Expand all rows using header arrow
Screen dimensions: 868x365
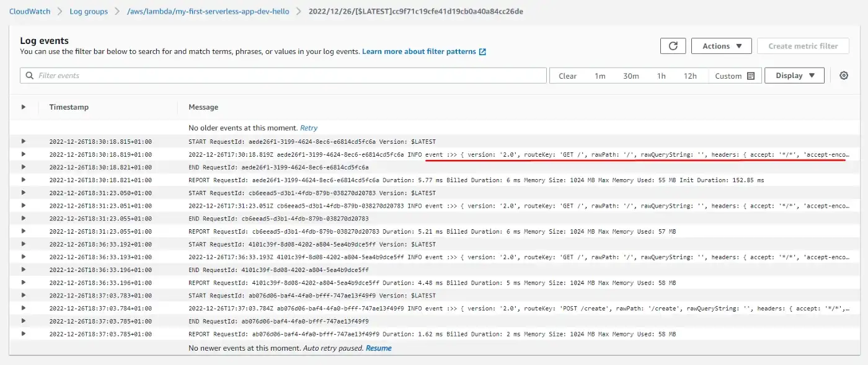coord(24,107)
